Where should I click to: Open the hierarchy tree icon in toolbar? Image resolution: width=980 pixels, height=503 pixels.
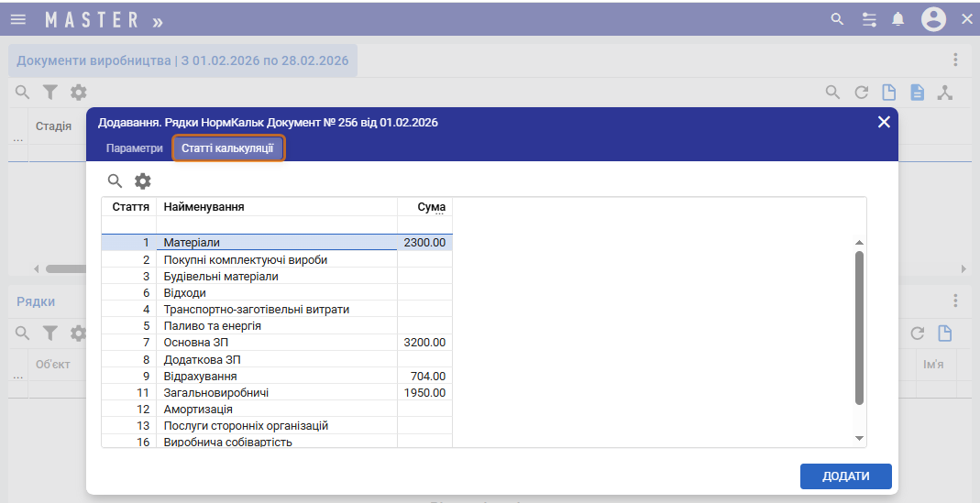pyautogui.click(x=945, y=93)
